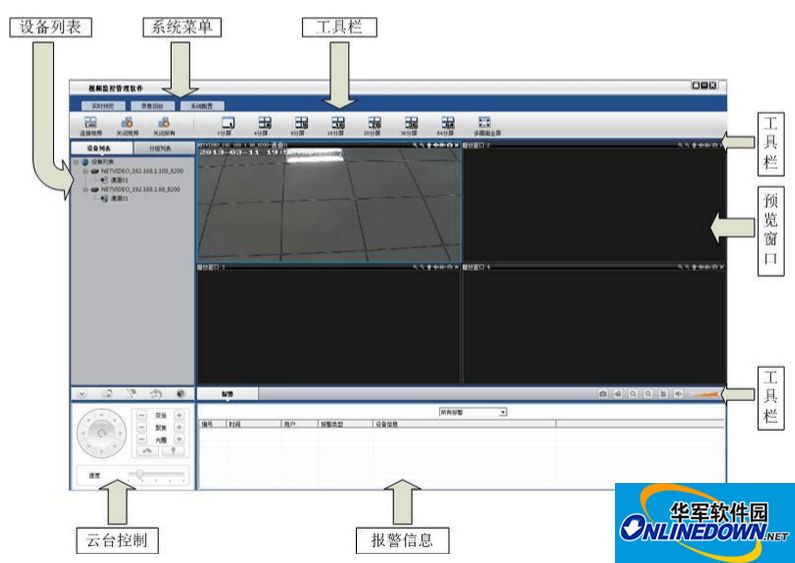The image size is (795, 563).
Task: Click the 变倍 zoom plus button
Action: coord(179,414)
